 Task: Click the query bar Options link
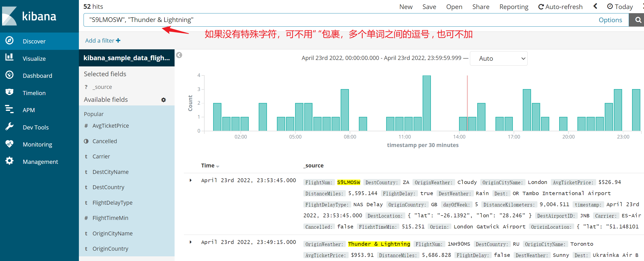pos(610,20)
